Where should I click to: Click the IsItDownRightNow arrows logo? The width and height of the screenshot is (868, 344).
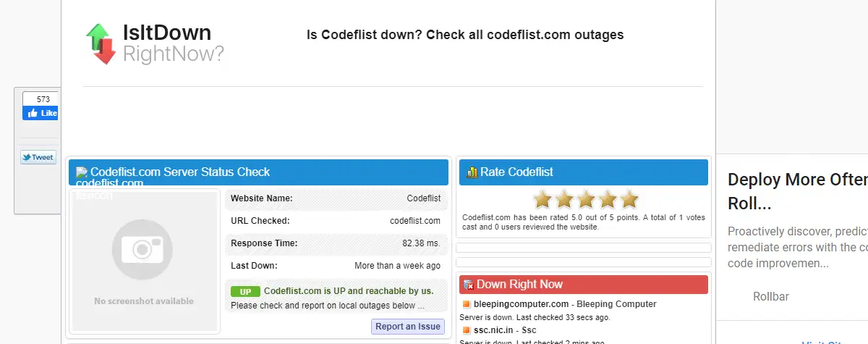point(101,43)
